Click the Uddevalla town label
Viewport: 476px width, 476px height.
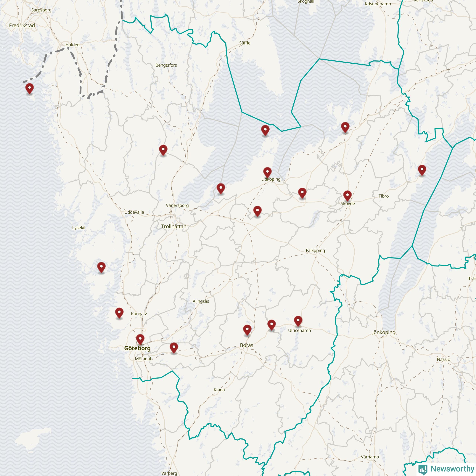(x=134, y=212)
